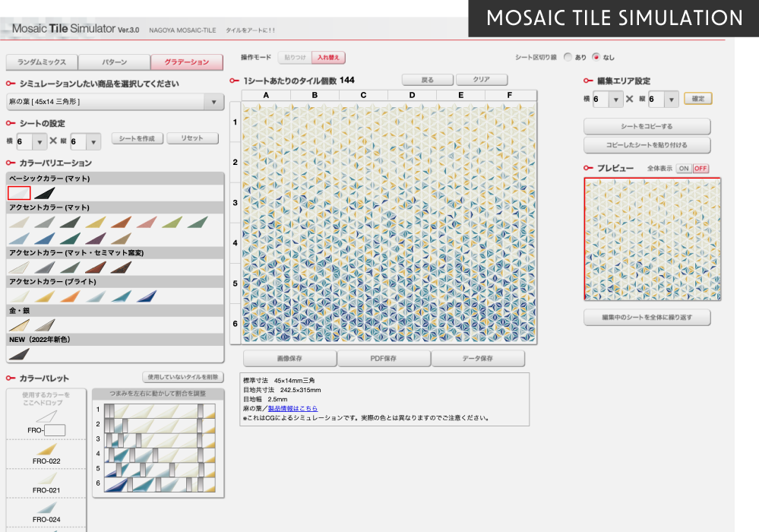Image resolution: width=759 pixels, height=532 pixels.
Task: Click the preview thumbnail image
Action: pos(653,239)
